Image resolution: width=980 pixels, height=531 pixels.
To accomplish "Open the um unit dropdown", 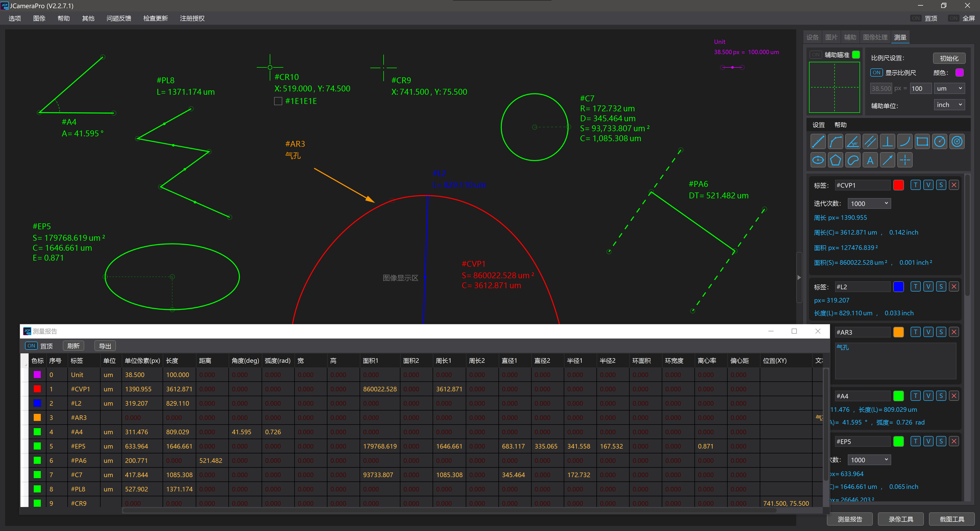I will coord(949,88).
